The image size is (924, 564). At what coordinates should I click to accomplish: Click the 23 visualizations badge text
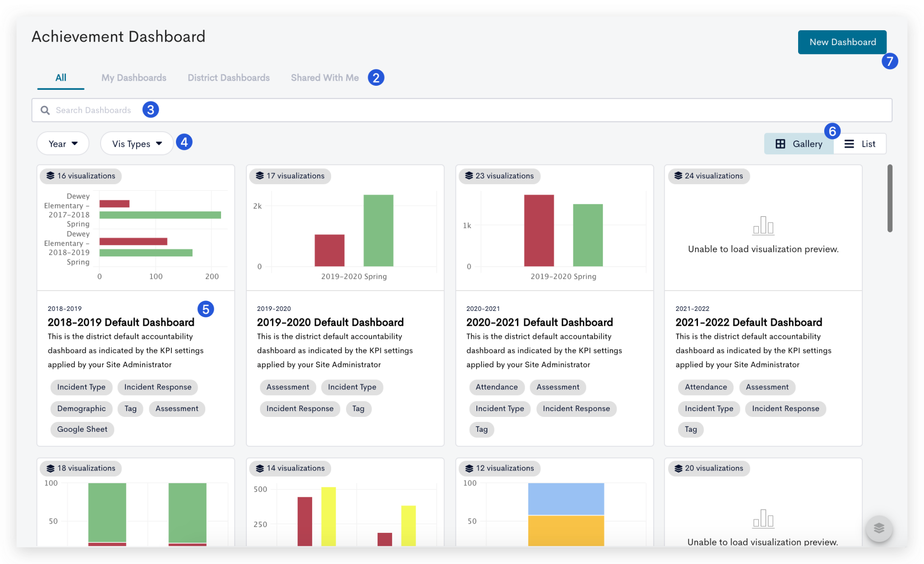504,176
